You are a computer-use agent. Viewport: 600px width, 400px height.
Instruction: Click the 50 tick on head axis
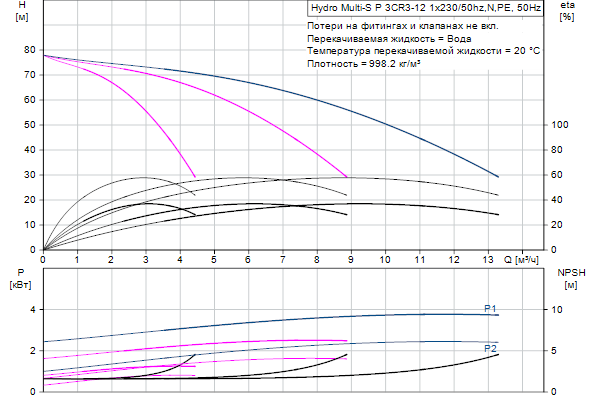click(30, 125)
